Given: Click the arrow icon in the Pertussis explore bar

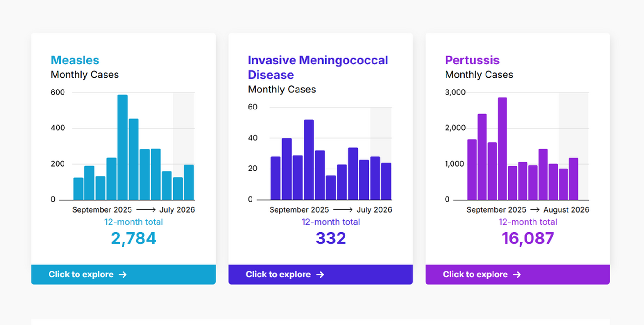Looking at the screenshot, I should tap(517, 275).
